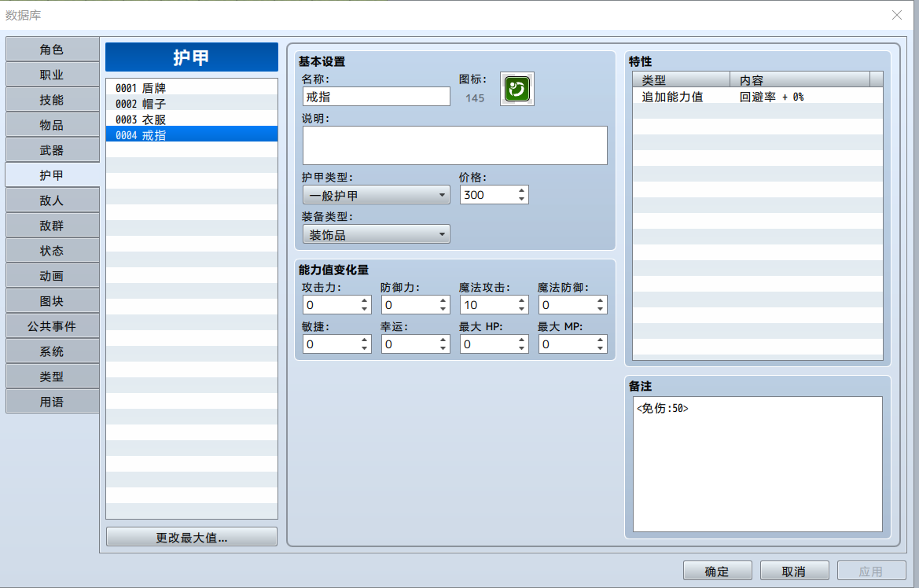Viewport: 919px width, 588px height.
Task: Increase 敏捷 with the up arrow
Action: click(365, 340)
